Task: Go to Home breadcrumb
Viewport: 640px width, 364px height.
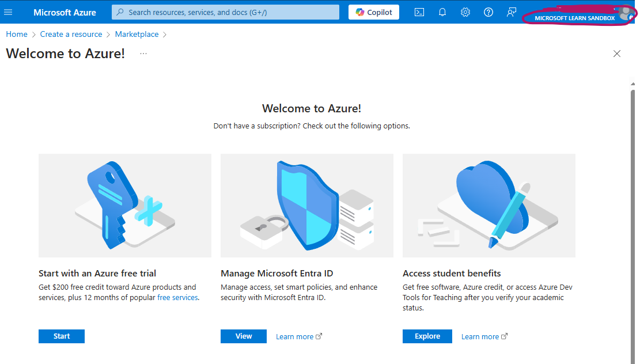Action: click(x=17, y=35)
